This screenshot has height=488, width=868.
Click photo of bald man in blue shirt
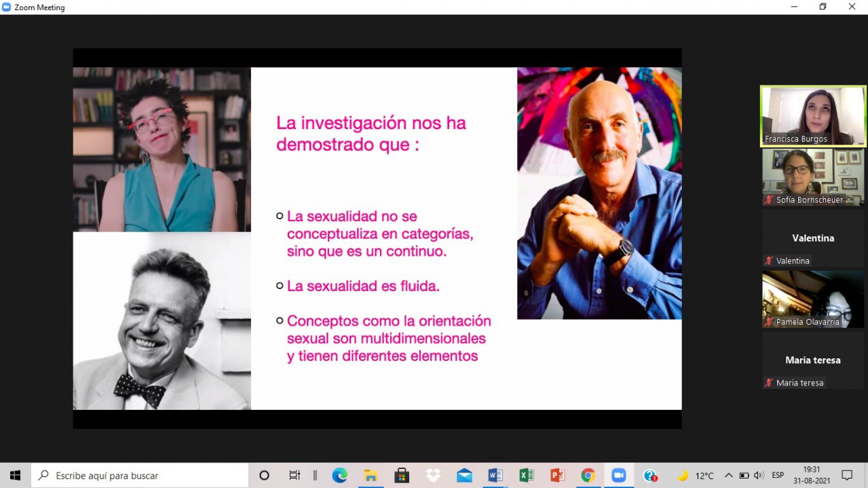pos(599,193)
